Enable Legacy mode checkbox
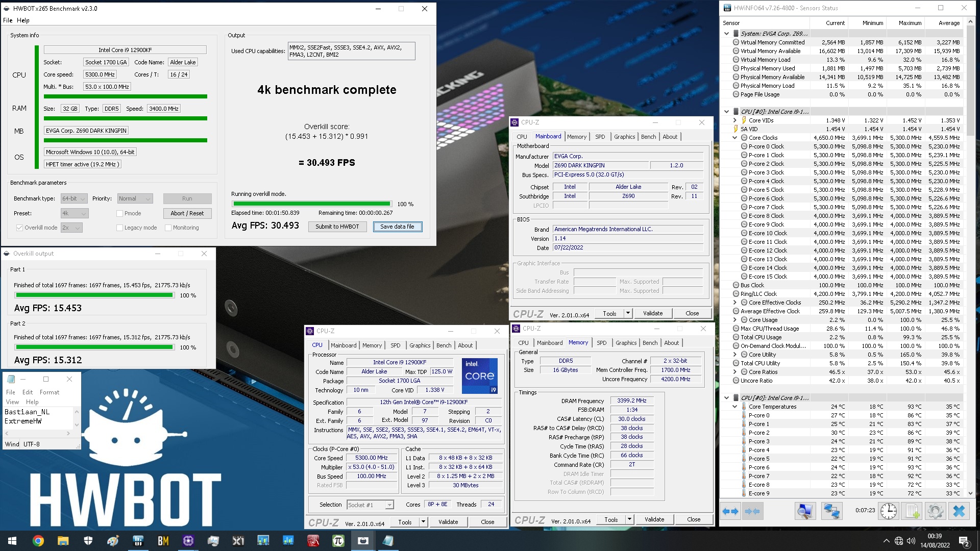Viewport: 980px width, 551px height. 119,228
